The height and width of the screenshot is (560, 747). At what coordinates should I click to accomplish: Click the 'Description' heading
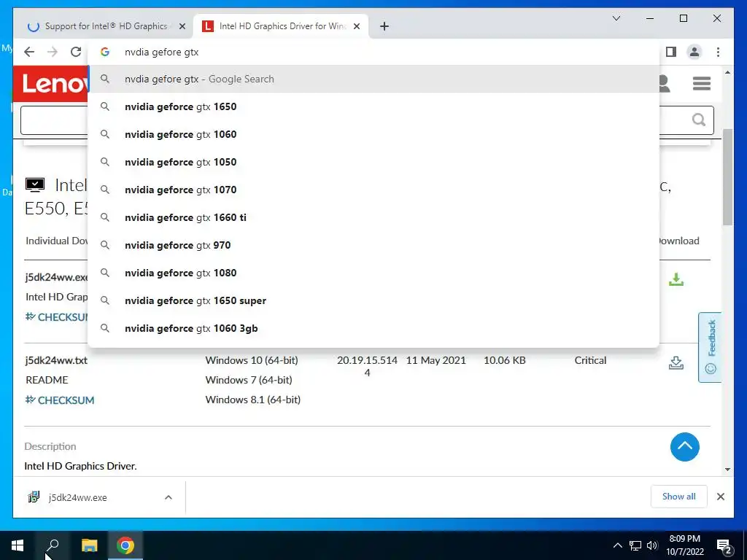[x=50, y=447]
